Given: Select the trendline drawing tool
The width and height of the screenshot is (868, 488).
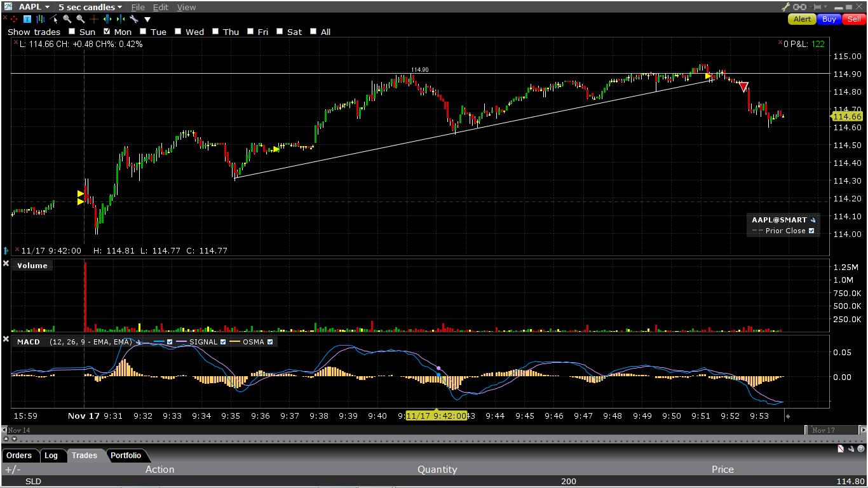Looking at the screenshot, I should click(54, 19).
